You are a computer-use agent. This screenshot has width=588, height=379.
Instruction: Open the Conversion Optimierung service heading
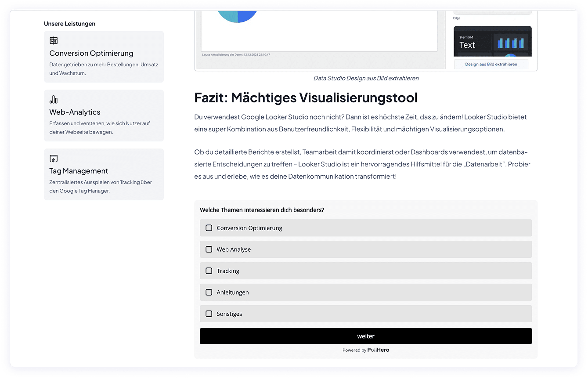click(91, 53)
